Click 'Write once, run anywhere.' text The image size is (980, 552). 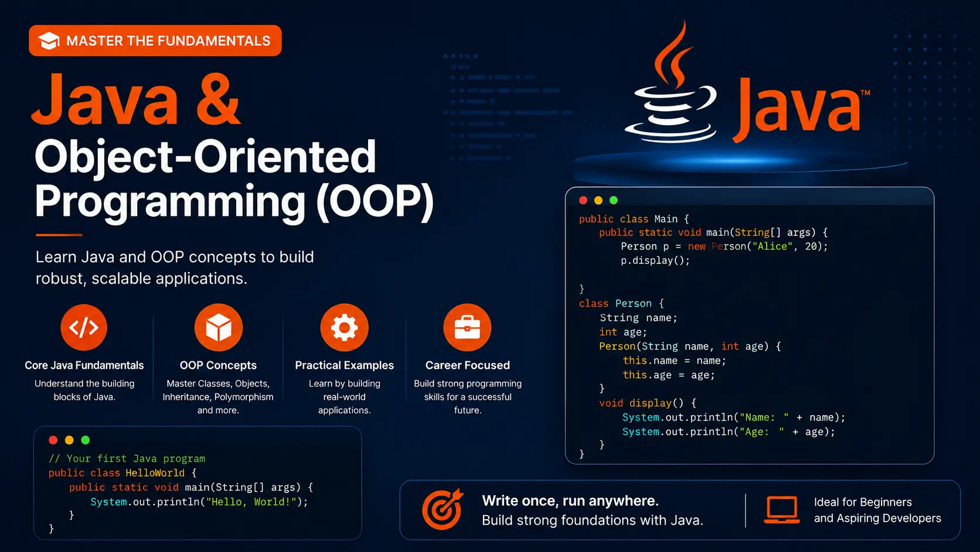[570, 501]
